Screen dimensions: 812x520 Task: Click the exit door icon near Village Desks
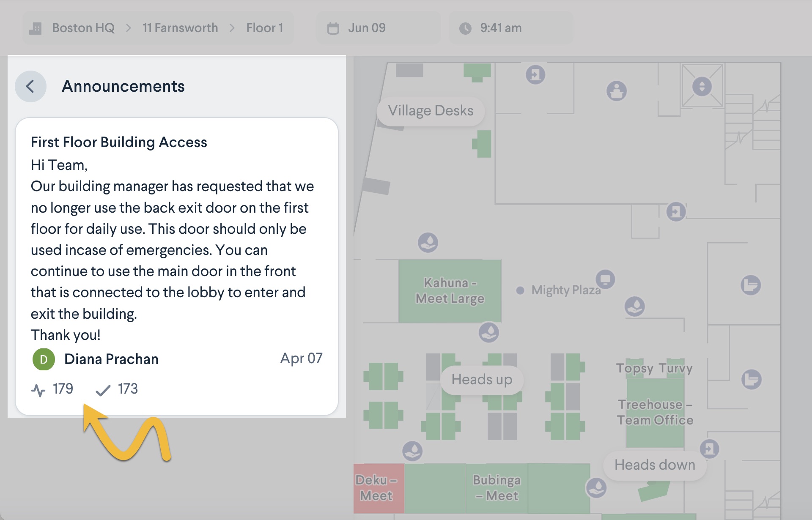tap(535, 75)
